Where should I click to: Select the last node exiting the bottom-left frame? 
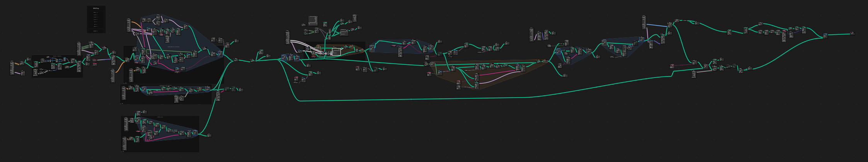point(209,135)
